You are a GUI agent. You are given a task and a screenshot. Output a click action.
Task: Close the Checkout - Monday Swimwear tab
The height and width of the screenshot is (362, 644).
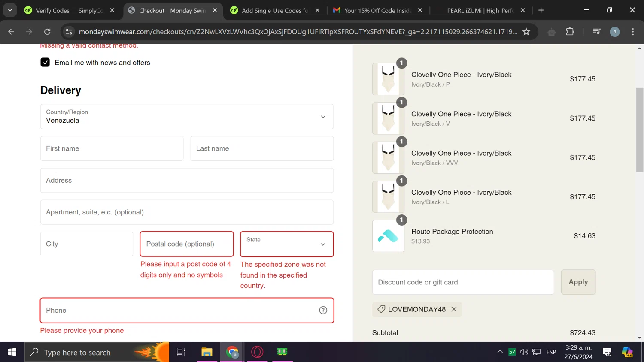(215, 10)
